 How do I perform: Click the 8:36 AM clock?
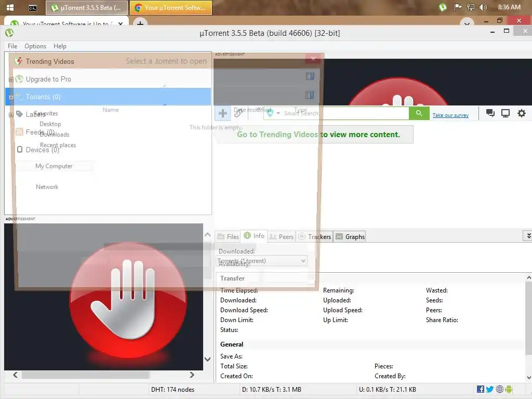pos(509,7)
